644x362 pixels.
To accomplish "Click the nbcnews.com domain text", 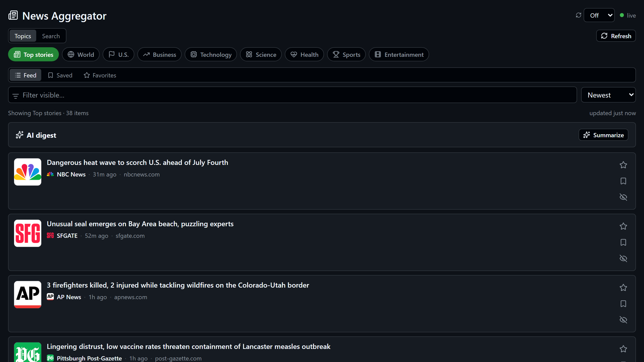I will click(142, 174).
